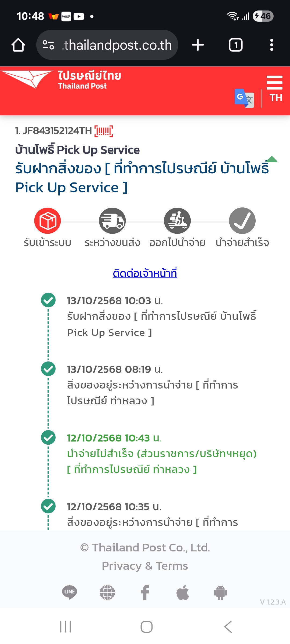The image size is (290, 644).
Task: Open Google Translate icon in header
Action: (x=244, y=98)
